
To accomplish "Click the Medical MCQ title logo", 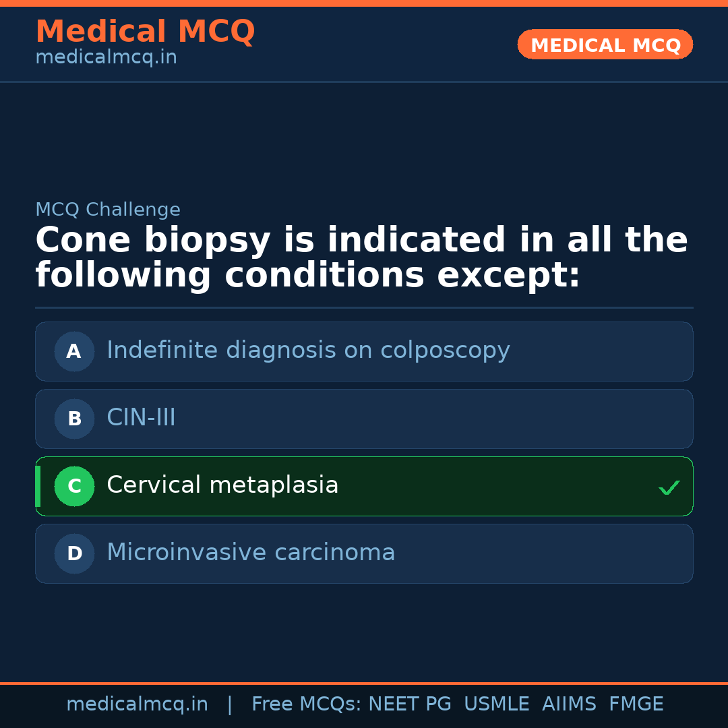I will click(145, 32).
